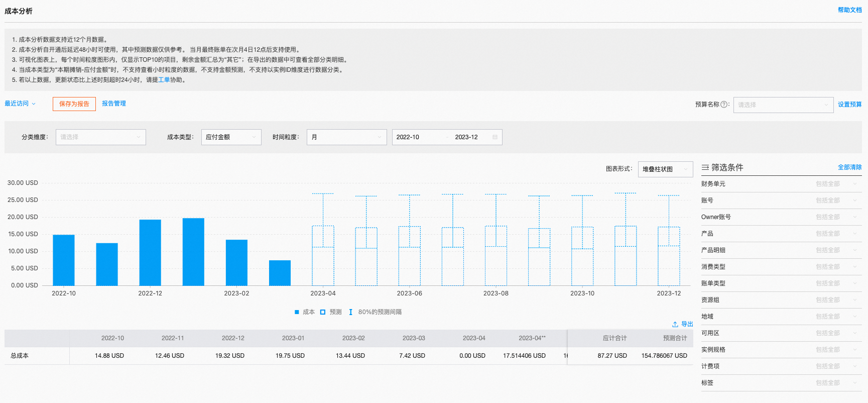The height and width of the screenshot is (403, 868).
Task: Open the 成本类型 应付金额 dropdown
Action: pyautogui.click(x=231, y=137)
